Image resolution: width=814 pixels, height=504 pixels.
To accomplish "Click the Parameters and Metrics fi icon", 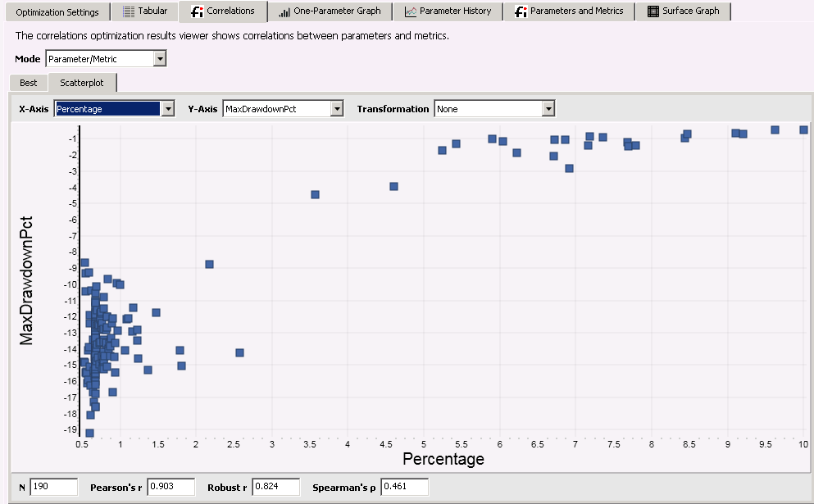I will click(521, 11).
